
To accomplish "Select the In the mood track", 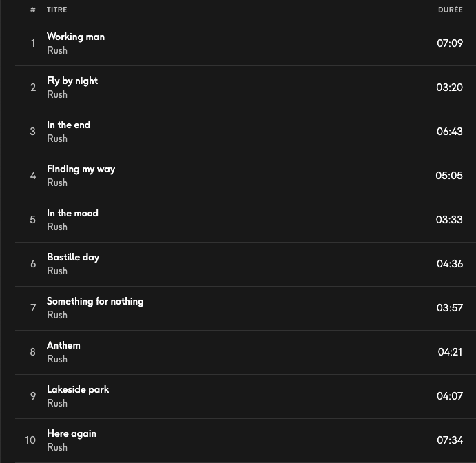I will pyautogui.click(x=72, y=213).
